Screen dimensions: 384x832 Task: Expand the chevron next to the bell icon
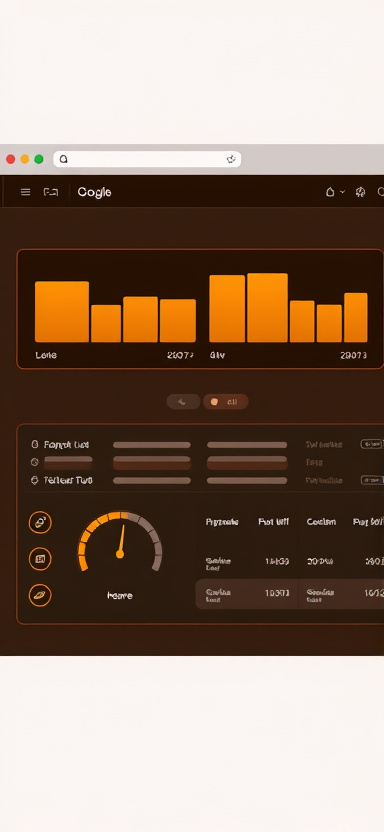click(343, 192)
